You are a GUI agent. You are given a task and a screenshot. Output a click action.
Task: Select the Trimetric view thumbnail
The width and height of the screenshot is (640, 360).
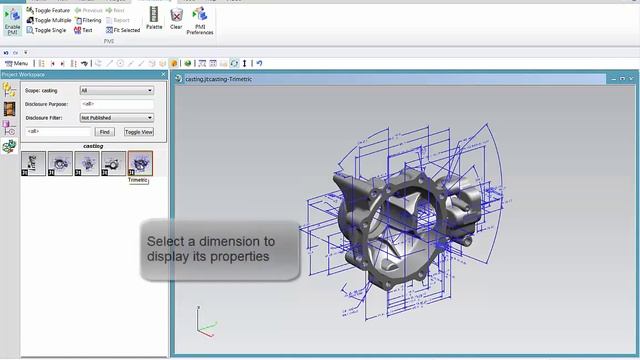click(x=140, y=163)
